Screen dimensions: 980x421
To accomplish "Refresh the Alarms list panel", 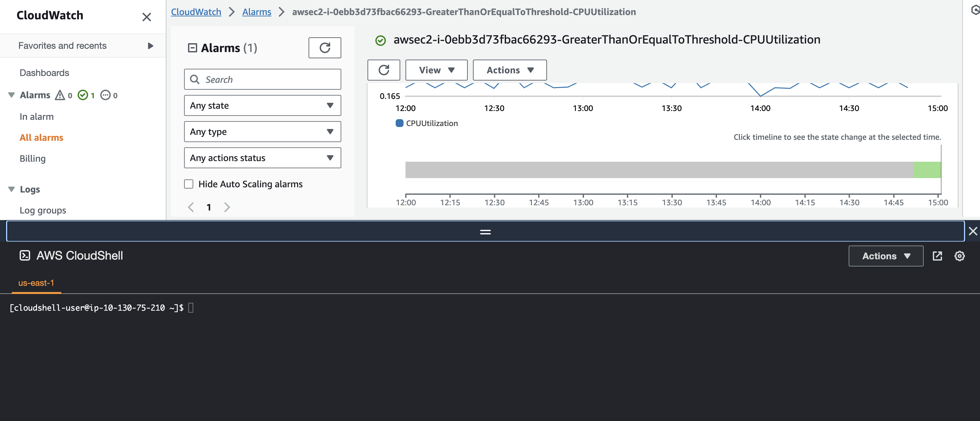I will click(325, 47).
